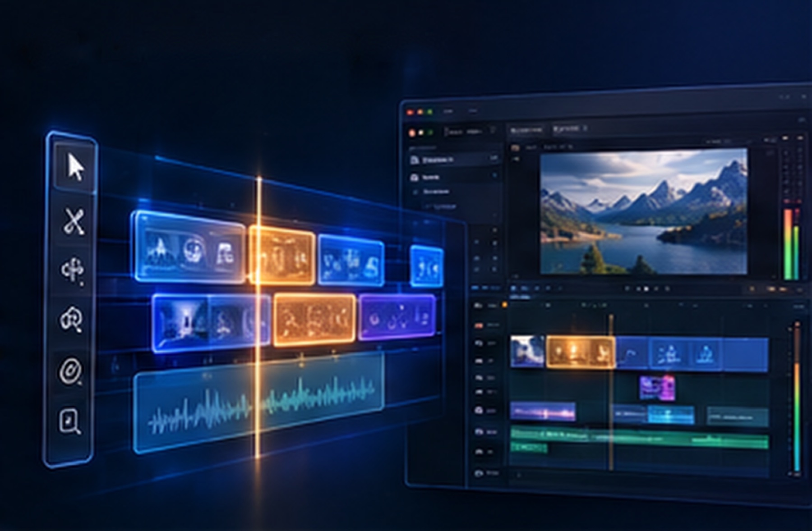
Task: Select the small pink-purple clip in the editor timeline
Action: (657, 388)
